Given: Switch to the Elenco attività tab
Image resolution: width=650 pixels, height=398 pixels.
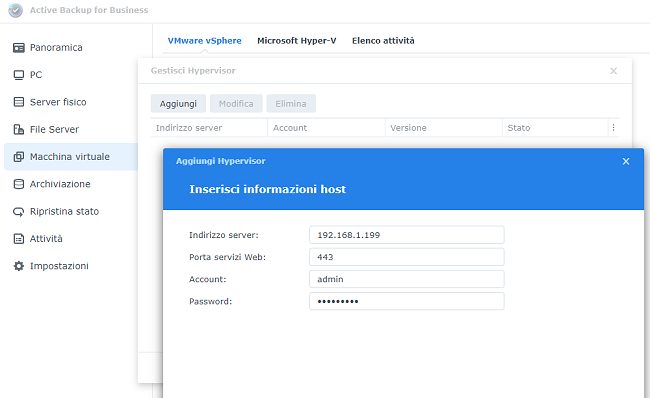Looking at the screenshot, I should (x=383, y=41).
